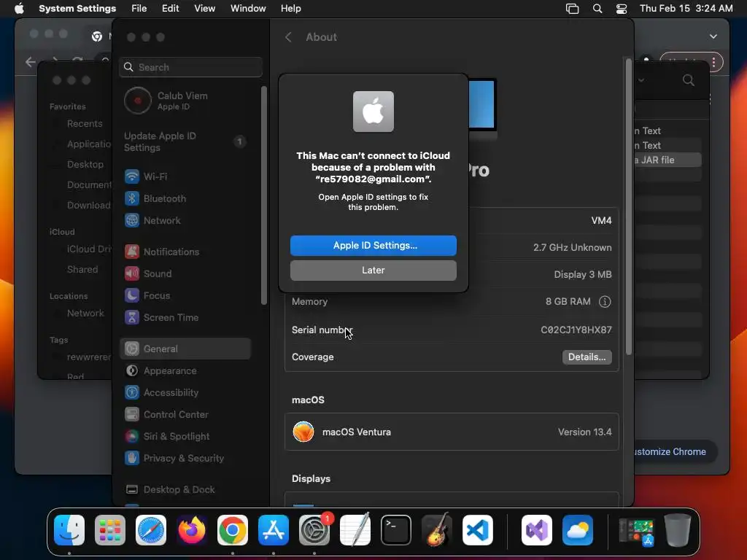Open Control Center in menu bar
Viewport: 747px width, 560px height.
click(622, 9)
